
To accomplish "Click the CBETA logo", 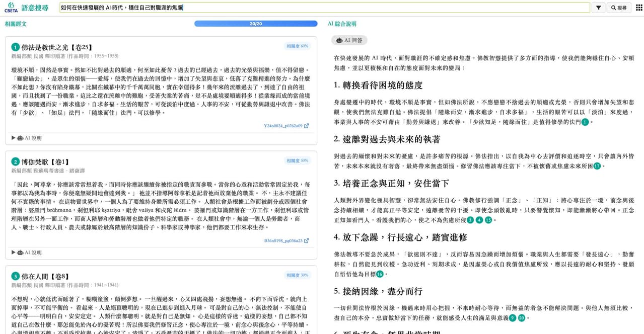I will 11,7.
